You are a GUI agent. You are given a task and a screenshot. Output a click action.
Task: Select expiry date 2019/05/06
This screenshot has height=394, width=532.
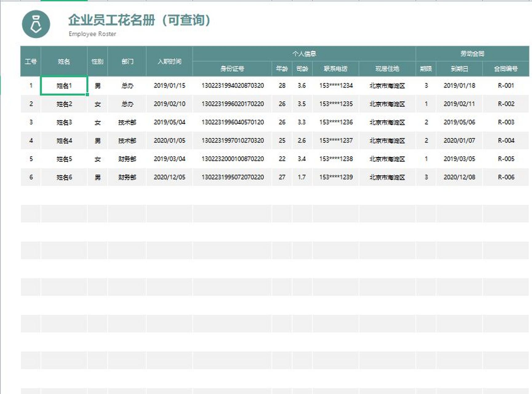(x=459, y=122)
